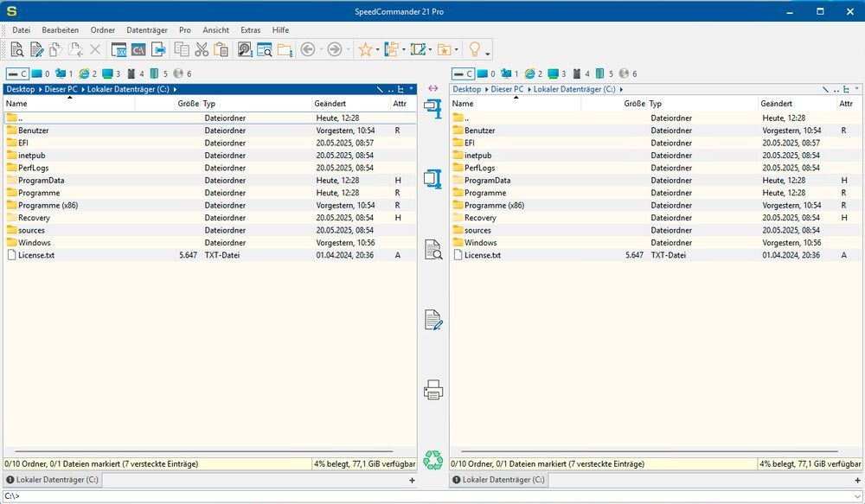Expand the back navigation history dropdown
The image size is (865, 504).
(321, 50)
